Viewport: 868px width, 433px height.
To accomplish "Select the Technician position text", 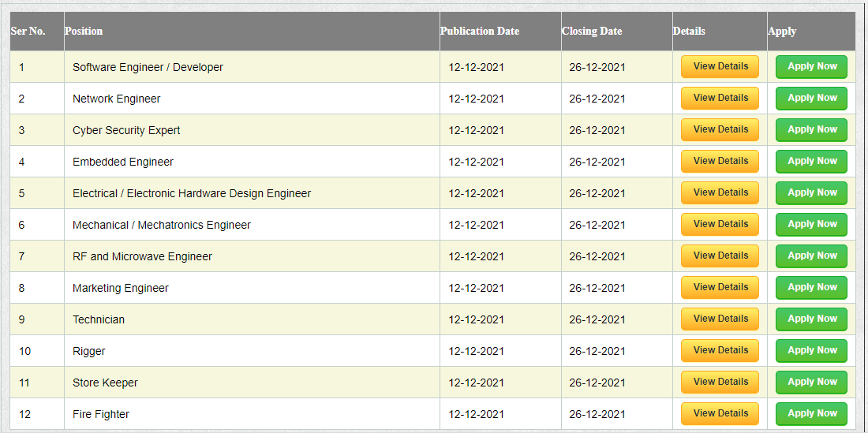I will (99, 319).
